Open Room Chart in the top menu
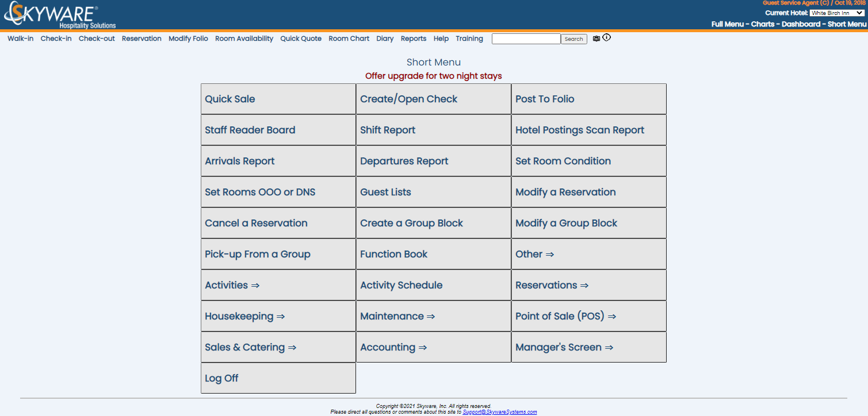This screenshot has width=868, height=416. pyautogui.click(x=349, y=38)
